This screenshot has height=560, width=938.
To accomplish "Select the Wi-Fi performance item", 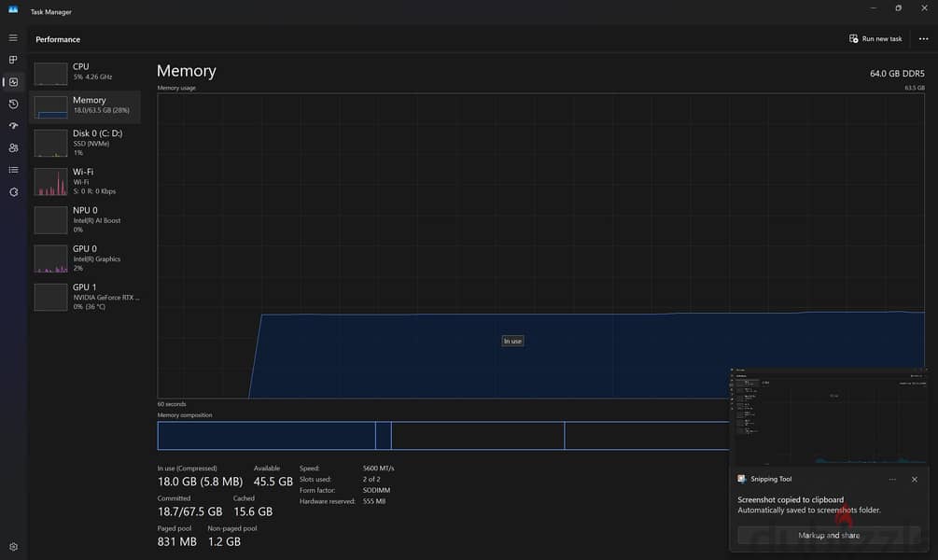I will [85, 181].
